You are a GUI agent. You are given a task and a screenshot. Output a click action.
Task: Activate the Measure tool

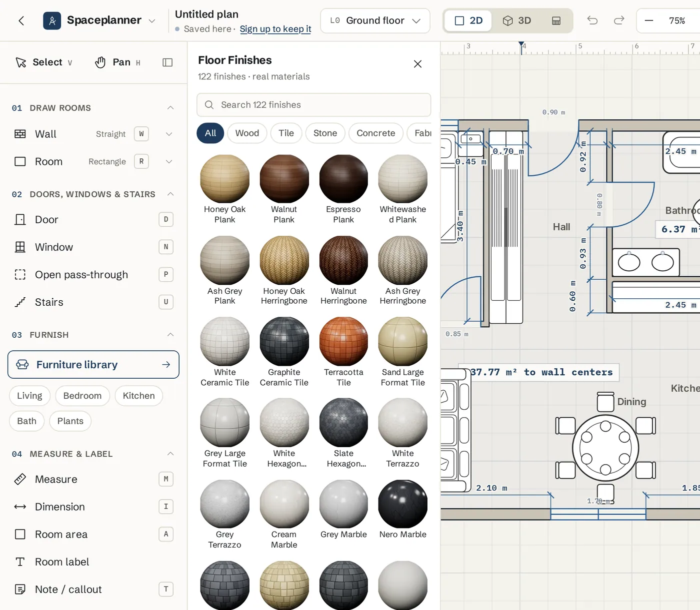pyautogui.click(x=93, y=479)
